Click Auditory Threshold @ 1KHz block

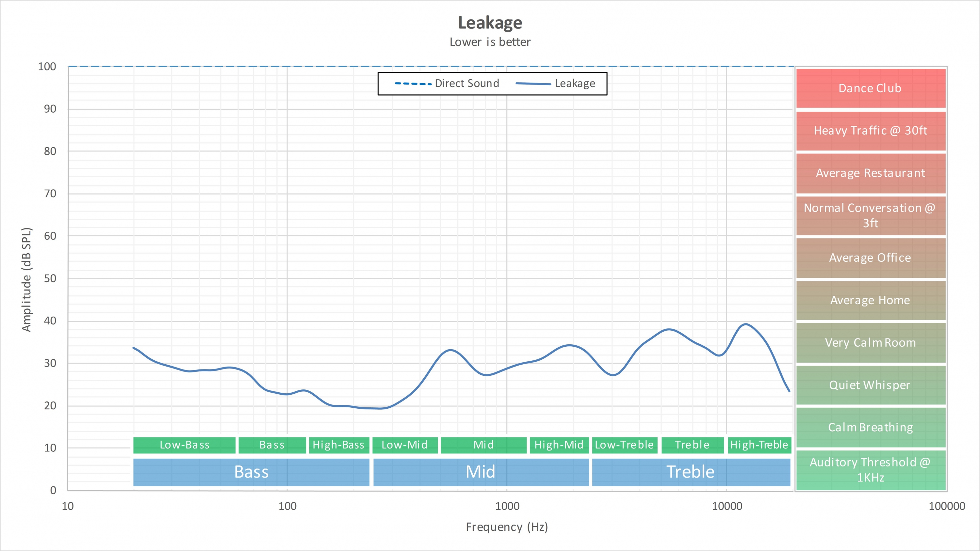point(871,470)
